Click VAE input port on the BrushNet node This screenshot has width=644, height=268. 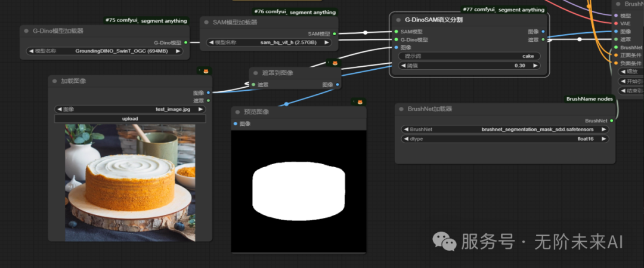click(x=615, y=23)
